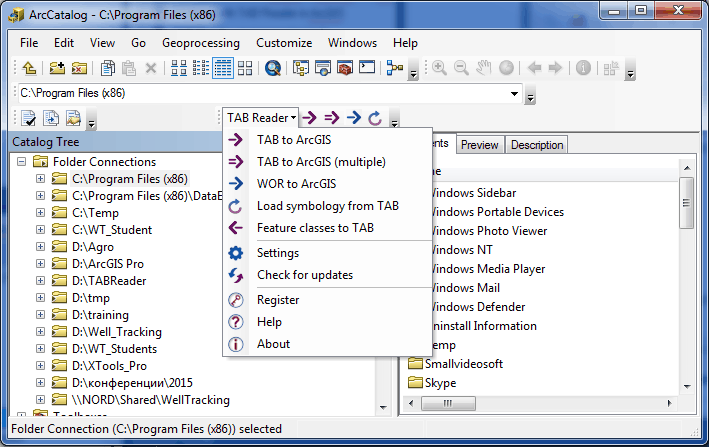Image resolution: width=709 pixels, height=447 pixels.
Task: Expand the D:\XTools_Pro folder node
Action: [x=40, y=366]
